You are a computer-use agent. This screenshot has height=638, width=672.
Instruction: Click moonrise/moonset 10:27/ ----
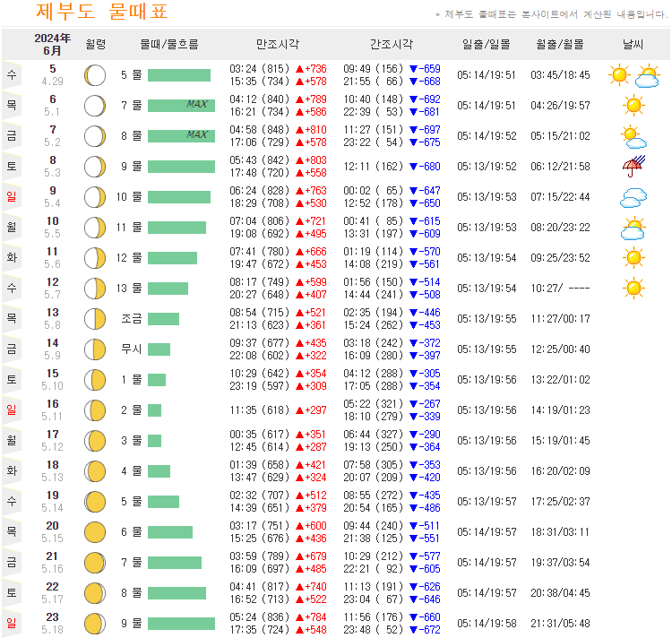560,289
